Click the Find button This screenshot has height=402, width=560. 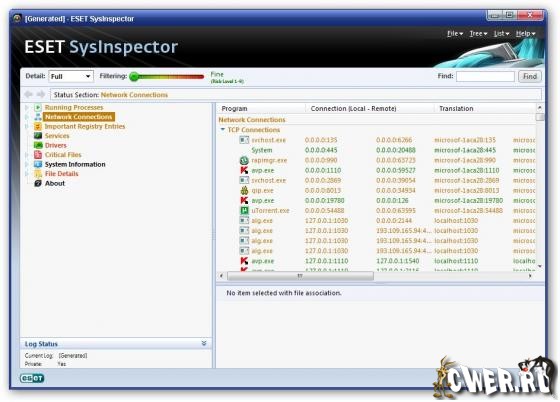click(530, 76)
